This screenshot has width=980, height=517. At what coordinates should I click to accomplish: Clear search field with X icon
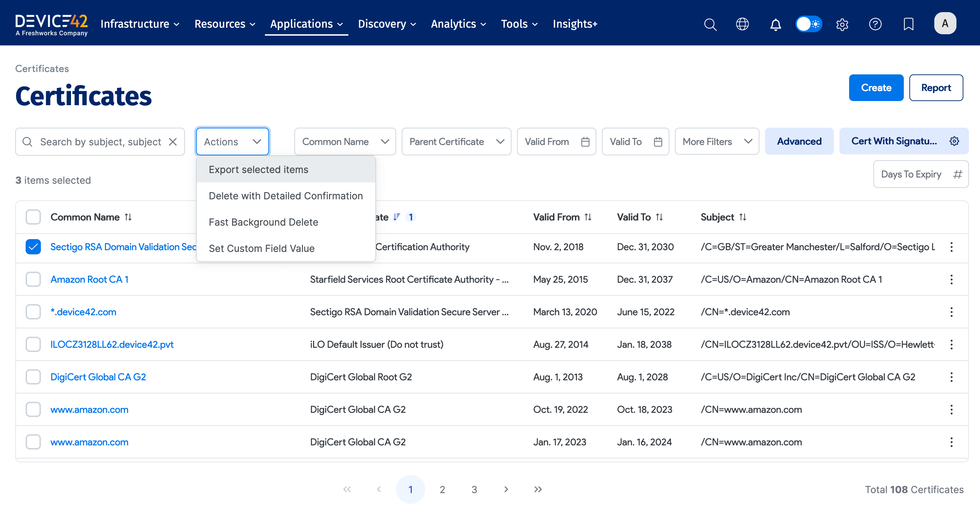[x=173, y=142]
